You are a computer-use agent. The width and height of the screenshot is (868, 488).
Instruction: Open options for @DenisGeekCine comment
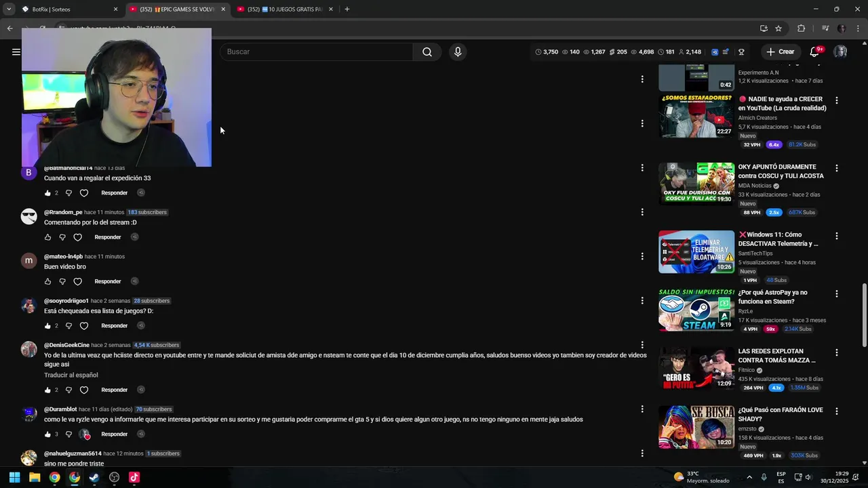[642, 345]
